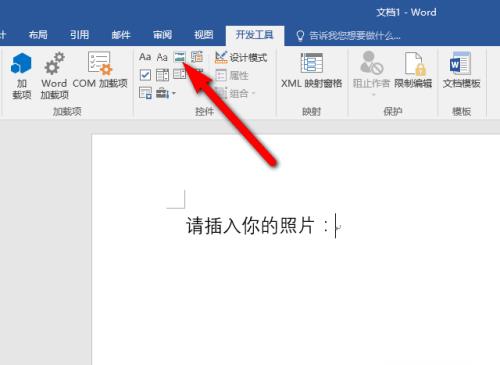Open the 加载项 add-ins store button

point(21,76)
